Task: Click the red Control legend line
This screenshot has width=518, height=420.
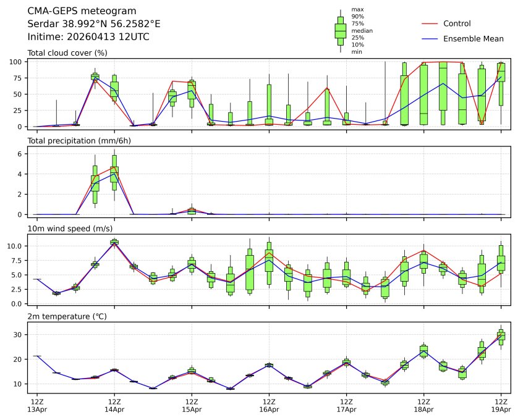Action: click(x=430, y=23)
